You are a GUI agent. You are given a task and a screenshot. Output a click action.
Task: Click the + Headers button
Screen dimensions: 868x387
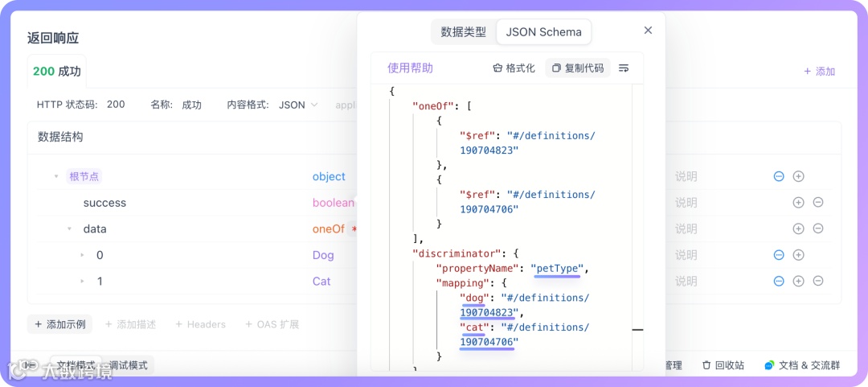tap(200, 324)
